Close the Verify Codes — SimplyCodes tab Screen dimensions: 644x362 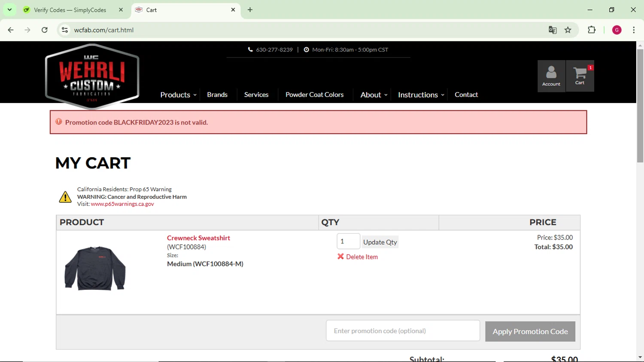click(x=121, y=10)
